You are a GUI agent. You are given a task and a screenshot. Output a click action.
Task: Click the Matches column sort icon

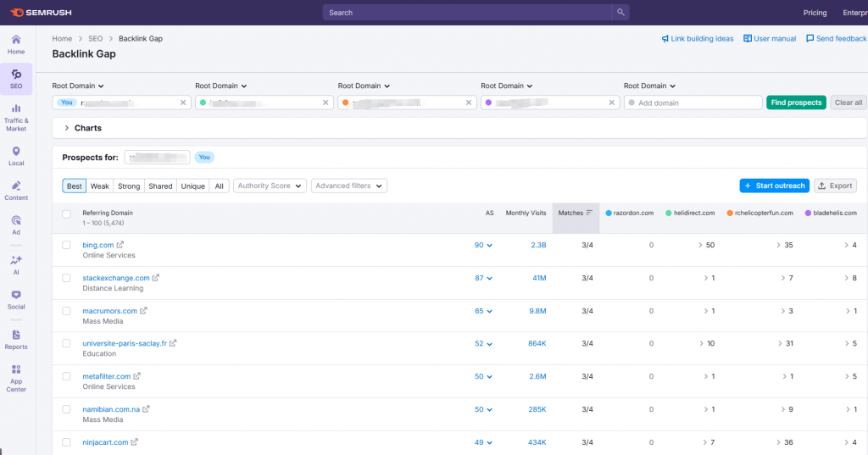pyautogui.click(x=589, y=213)
